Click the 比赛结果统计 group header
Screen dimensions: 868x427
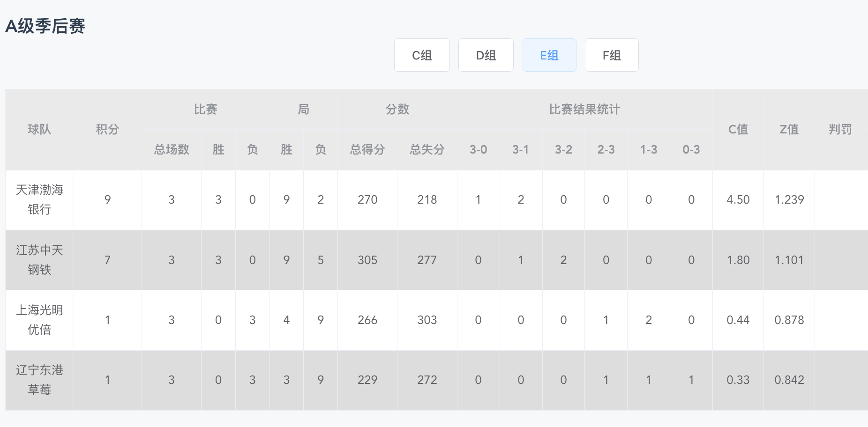[x=584, y=110]
